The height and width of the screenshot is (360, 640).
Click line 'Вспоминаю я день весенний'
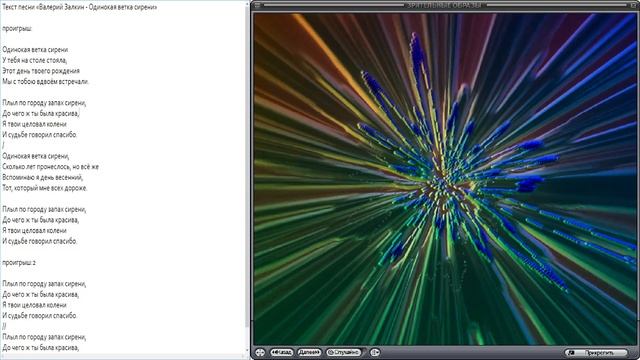pos(42,178)
